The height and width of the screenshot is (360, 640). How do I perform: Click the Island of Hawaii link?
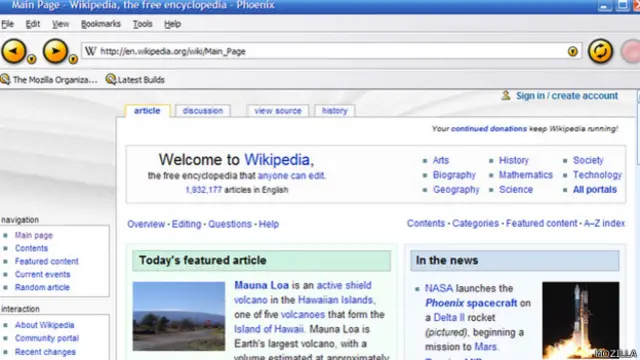pyautogui.click(x=269, y=329)
